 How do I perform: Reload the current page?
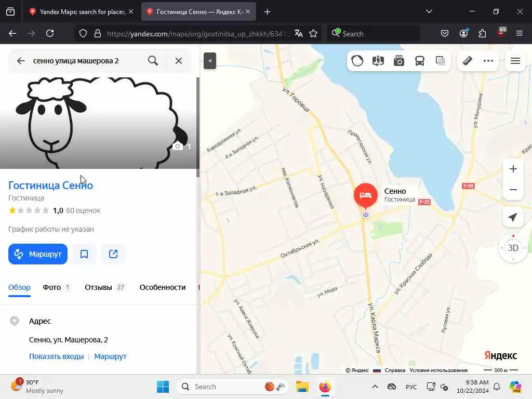coord(50,33)
